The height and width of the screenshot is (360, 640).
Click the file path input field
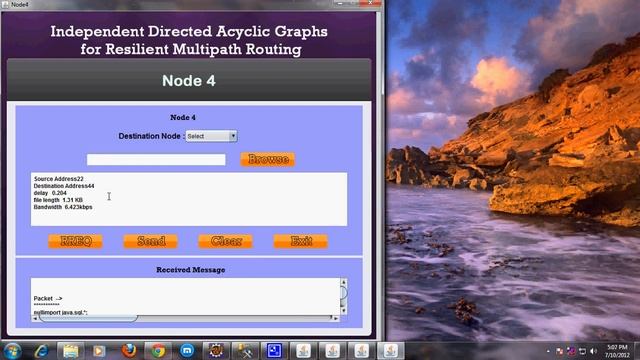(156, 159)
